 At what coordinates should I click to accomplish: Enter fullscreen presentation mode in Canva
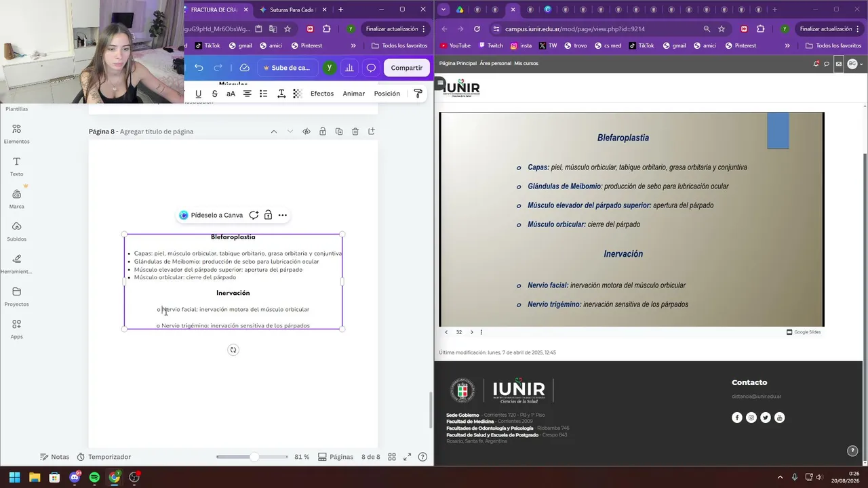coord(408,457)
